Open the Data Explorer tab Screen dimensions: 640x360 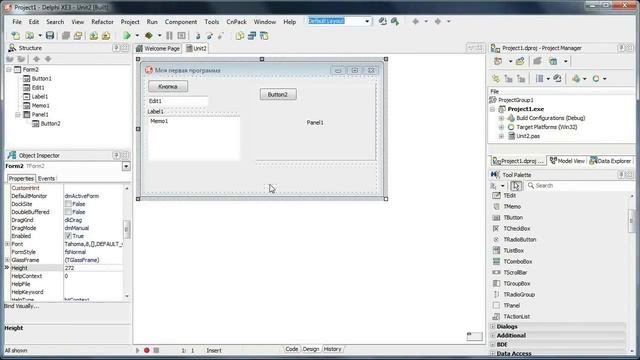[x=611, y=161]
